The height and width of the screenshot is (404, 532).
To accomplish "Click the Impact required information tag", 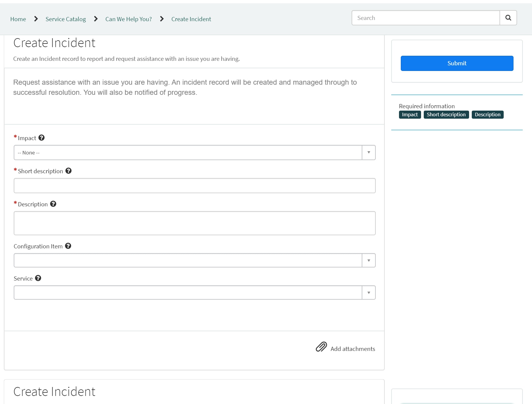I will pos(410,114).
